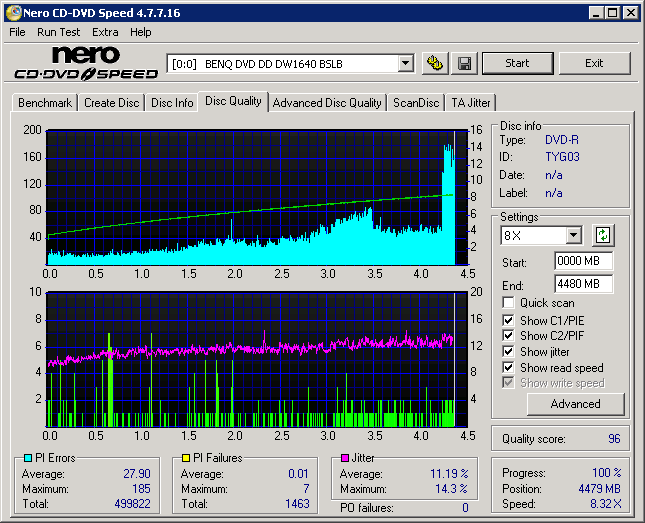Image resolution: width=645 pixels, height=523 pixels.
Task: Click the Progress value 100 %
Action: (607, 472)
